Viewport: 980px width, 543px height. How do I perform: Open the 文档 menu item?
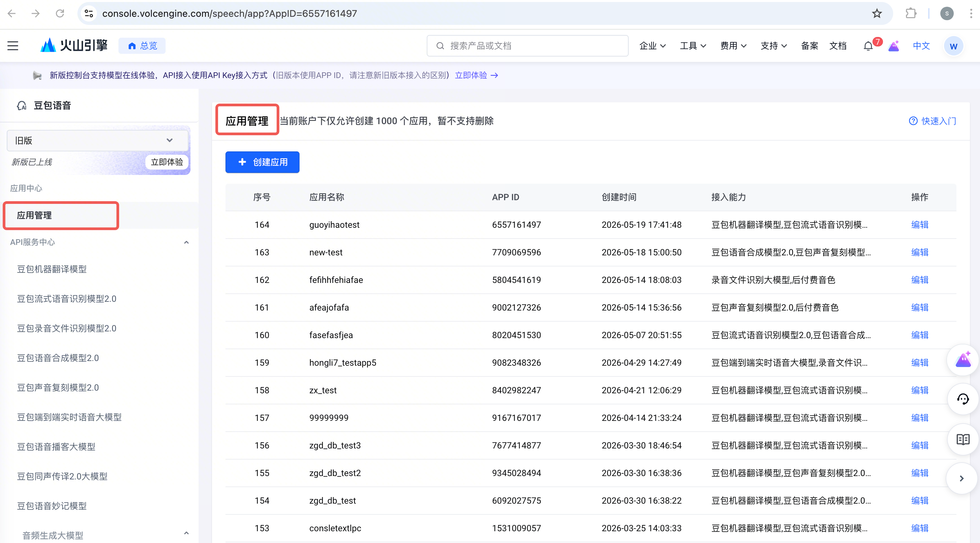[838, 46]
